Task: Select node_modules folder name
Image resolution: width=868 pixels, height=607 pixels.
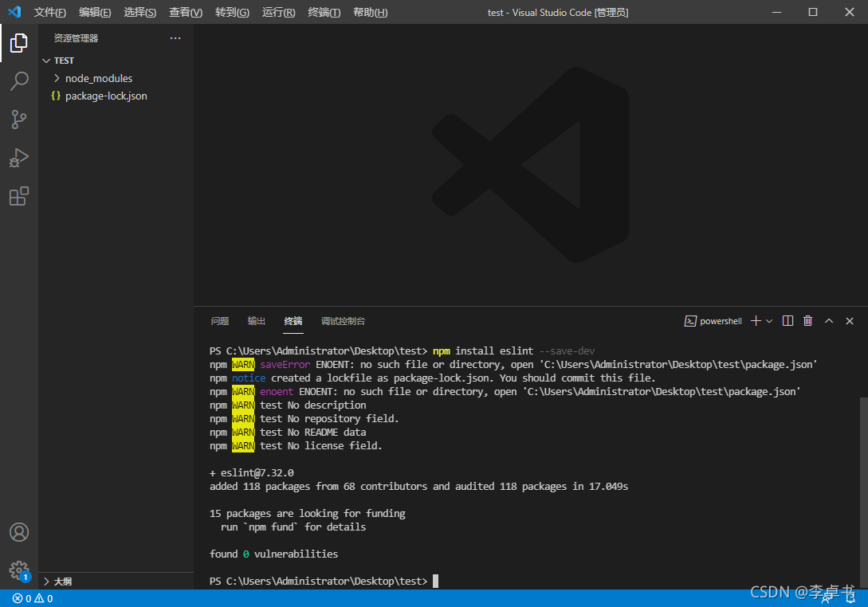Action: click(x=99, y=78)
